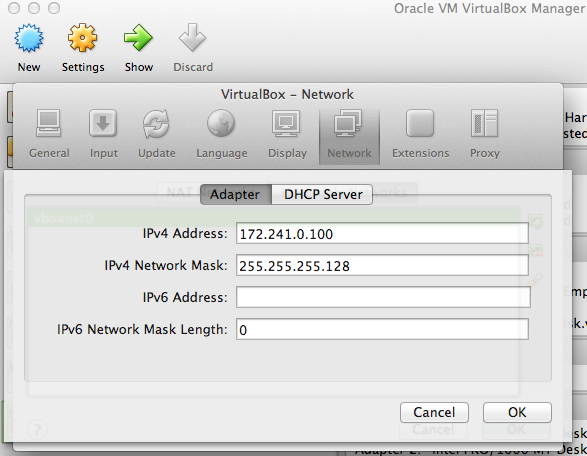Viewport: 587px width, 456px height.
Task: Open the Language preferences pane
Action: [222, 134]
